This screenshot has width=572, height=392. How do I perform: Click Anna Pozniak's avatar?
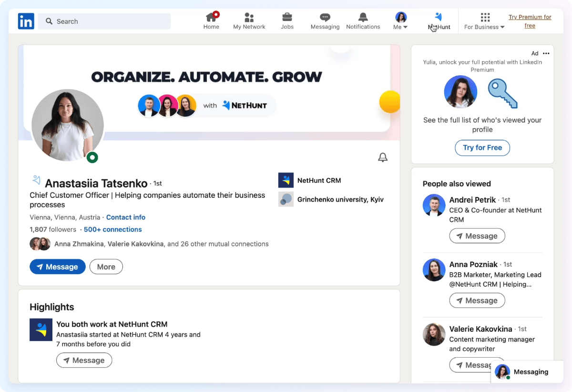point(434,270)
